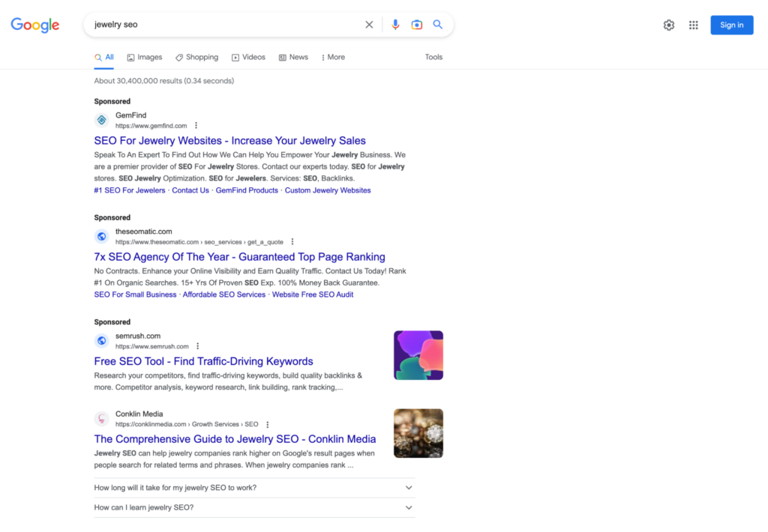Screen dimensions: 768x532
Task: Open Comprehensive Guide to Jewelry SEO result
Action: click(235, 439)
